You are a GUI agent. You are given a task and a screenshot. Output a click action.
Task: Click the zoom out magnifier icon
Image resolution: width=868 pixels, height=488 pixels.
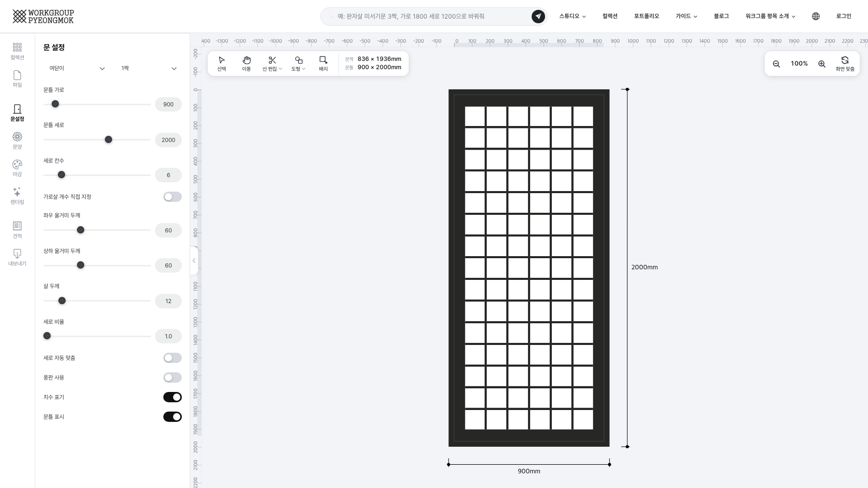(776, 64)
